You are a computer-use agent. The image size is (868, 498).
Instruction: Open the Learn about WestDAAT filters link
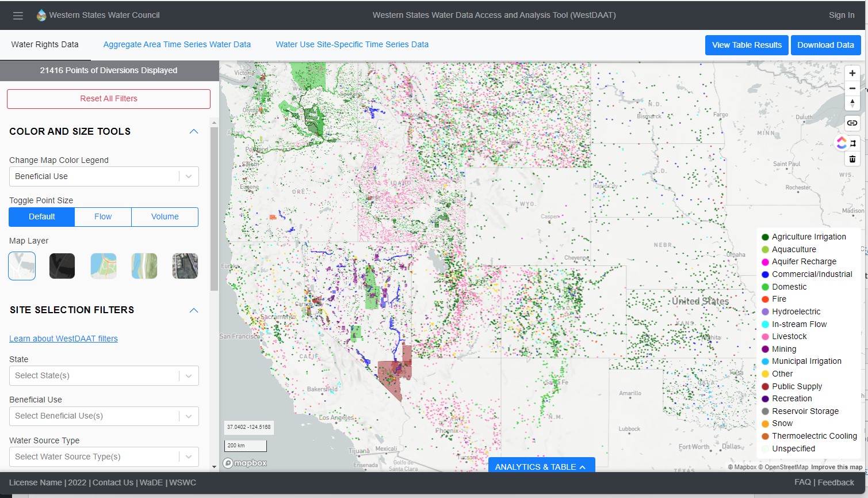(63, 339)
